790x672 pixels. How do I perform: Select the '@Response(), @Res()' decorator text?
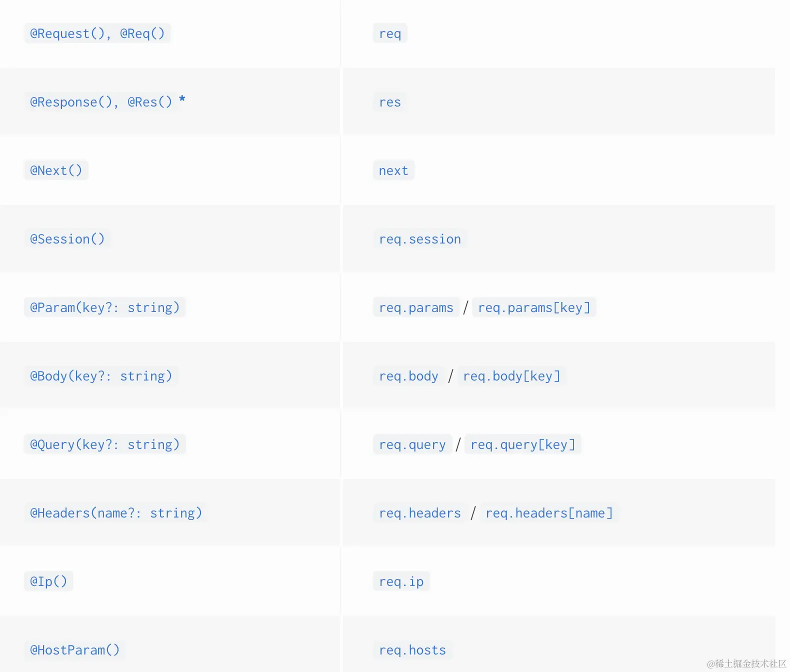coord(101,102)
